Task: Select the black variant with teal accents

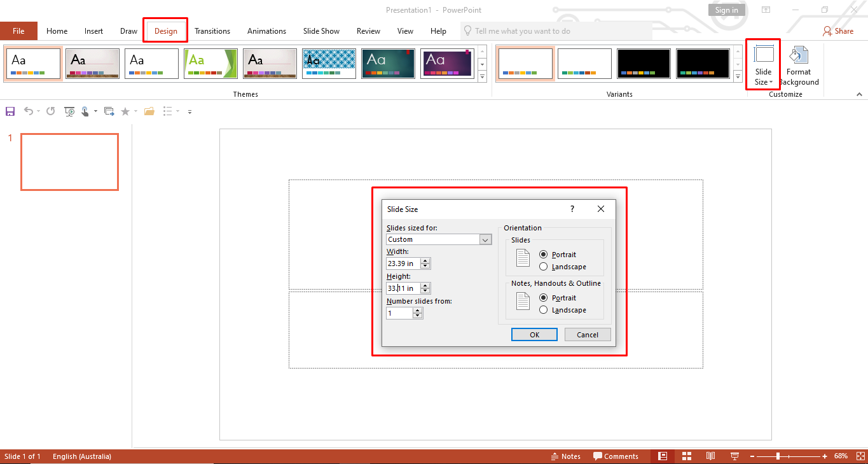Action: coord(703,64)
